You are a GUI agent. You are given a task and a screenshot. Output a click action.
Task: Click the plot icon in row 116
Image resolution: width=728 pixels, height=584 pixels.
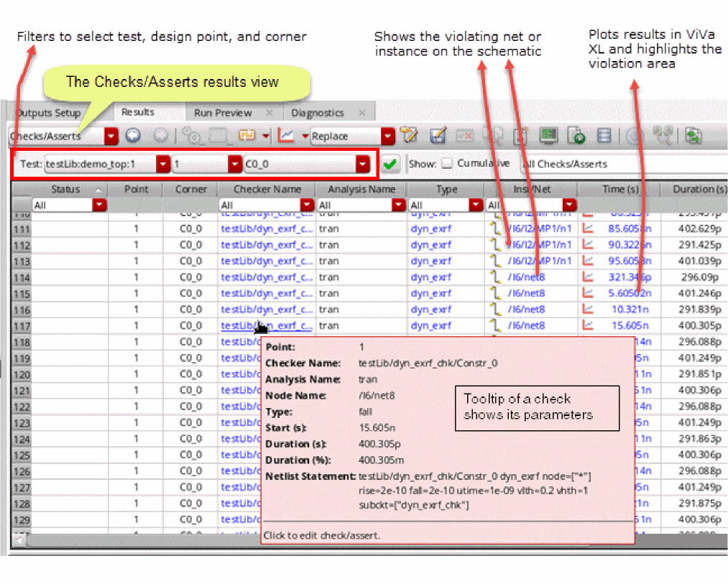[x=588, y=310]
